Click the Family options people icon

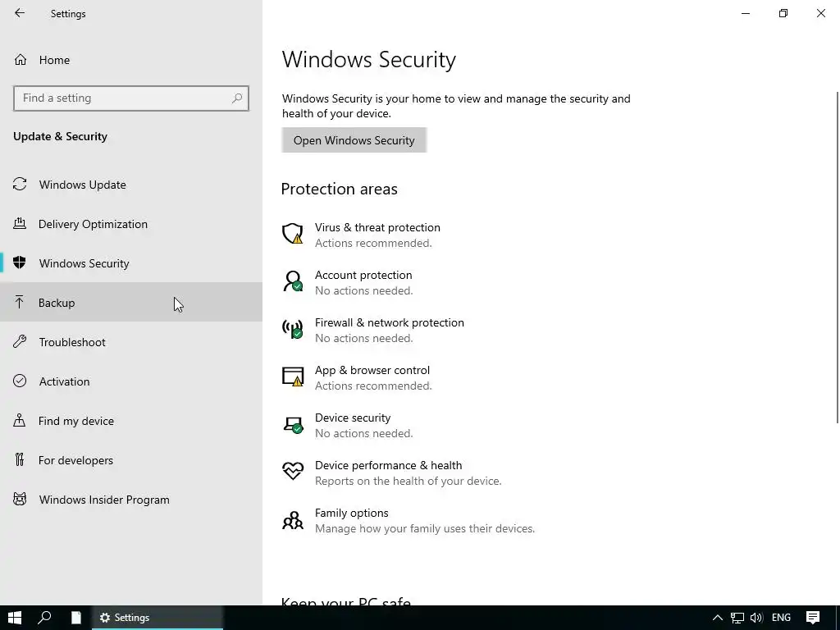293,519
